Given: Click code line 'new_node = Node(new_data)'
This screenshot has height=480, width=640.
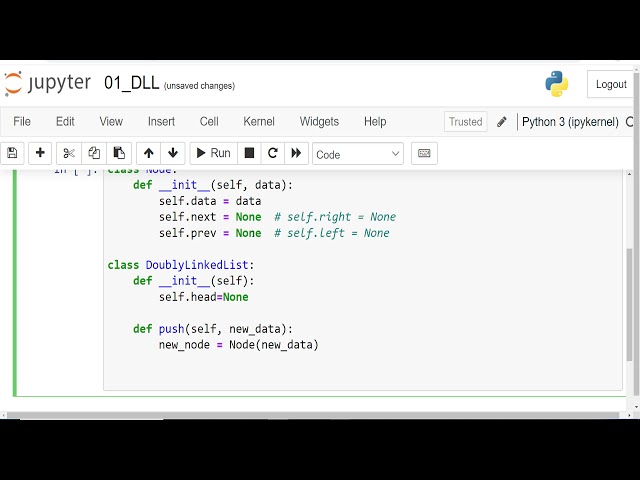Looking at the screenshot, I should tap(239, 345).
